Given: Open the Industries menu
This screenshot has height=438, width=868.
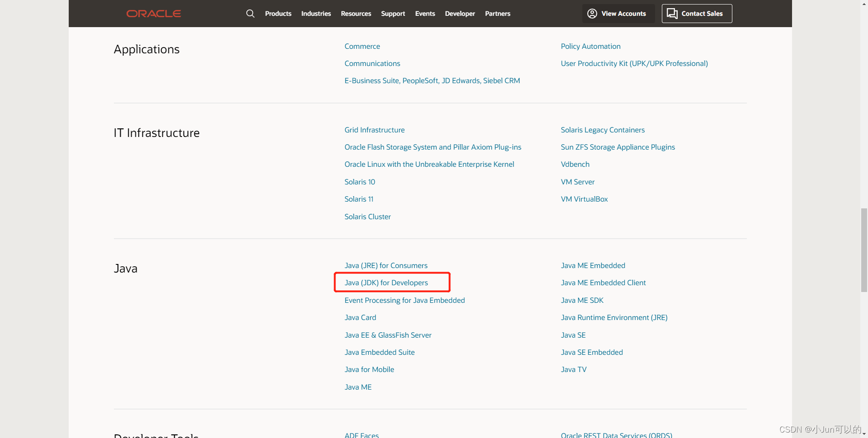Looking at the screenshot, I should (x=316, y=14).
